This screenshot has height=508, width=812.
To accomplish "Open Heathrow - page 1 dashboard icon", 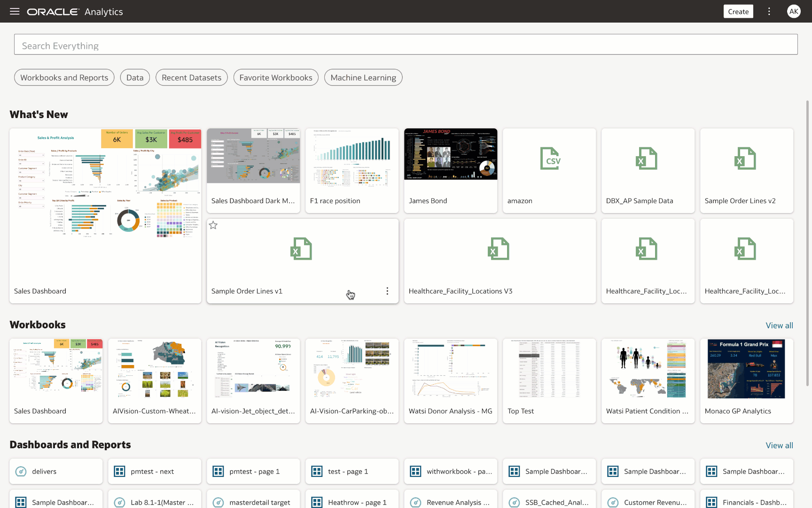I will tap(317, 502).
